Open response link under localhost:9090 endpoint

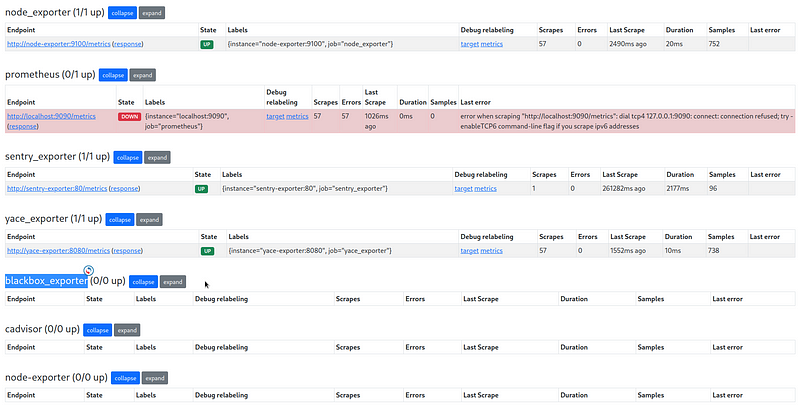point(23,126)
